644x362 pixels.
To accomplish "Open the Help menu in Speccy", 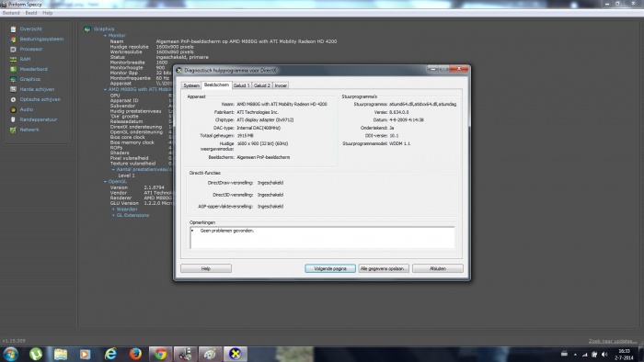I will [x=48, y=13].
